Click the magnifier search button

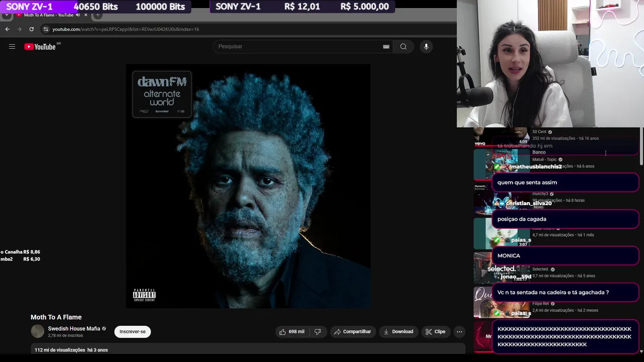(404, 47)
